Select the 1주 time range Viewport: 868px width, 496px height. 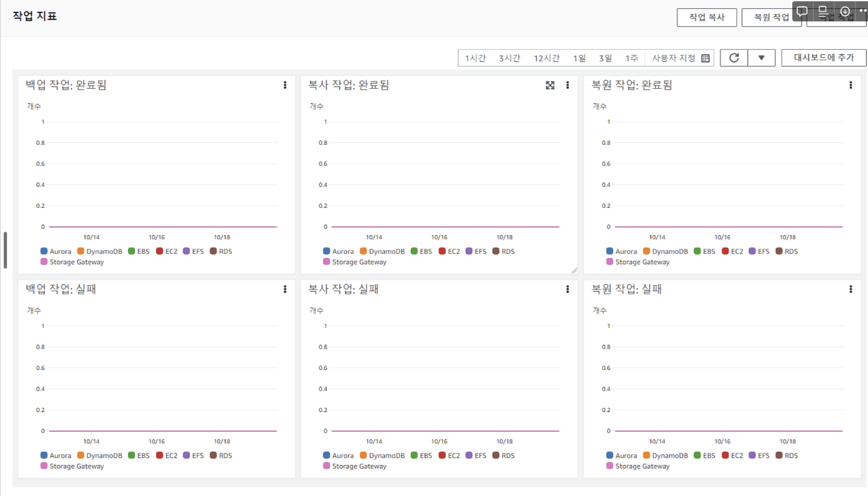(631, 58)
